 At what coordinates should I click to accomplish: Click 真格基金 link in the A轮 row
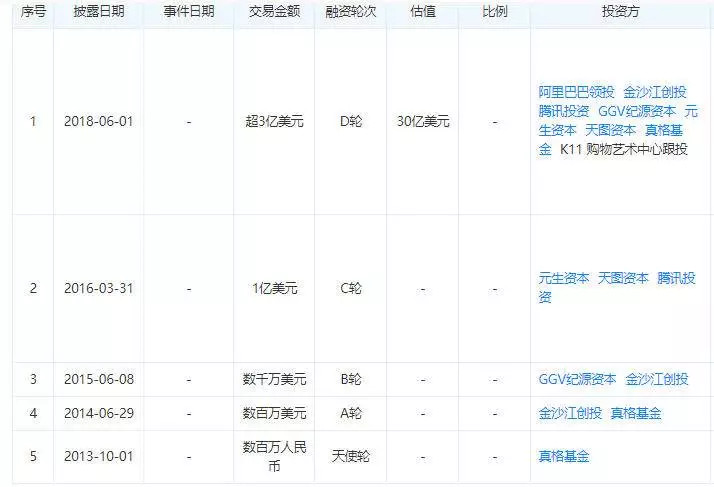(x=636, y=414)
